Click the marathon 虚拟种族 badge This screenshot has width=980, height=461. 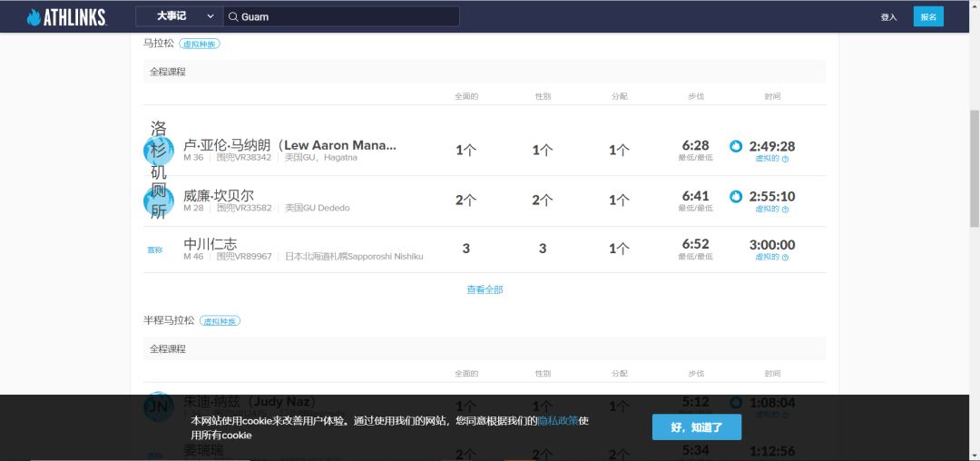tap(200, 44)
